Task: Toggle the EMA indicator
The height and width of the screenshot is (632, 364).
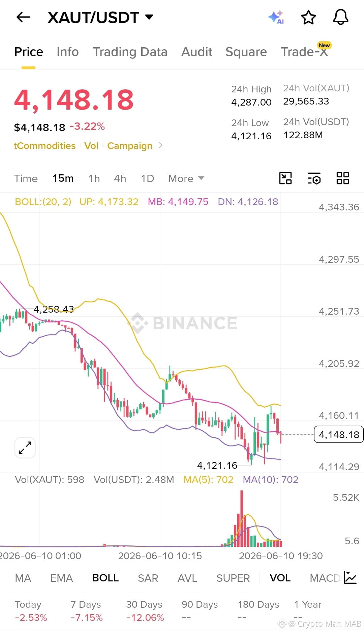Action: (x=61, y=578)
